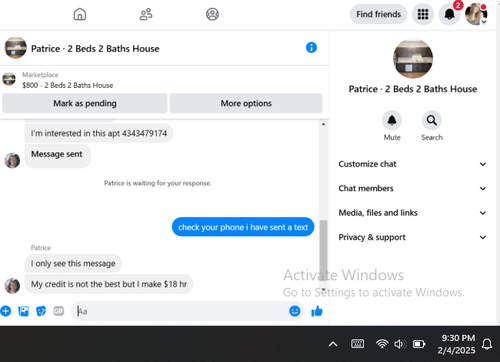500x362 pixels.
Task: Click 'Patrice · 2 Beds 2 Baths House' in info panel
Action: coord(413,89)
